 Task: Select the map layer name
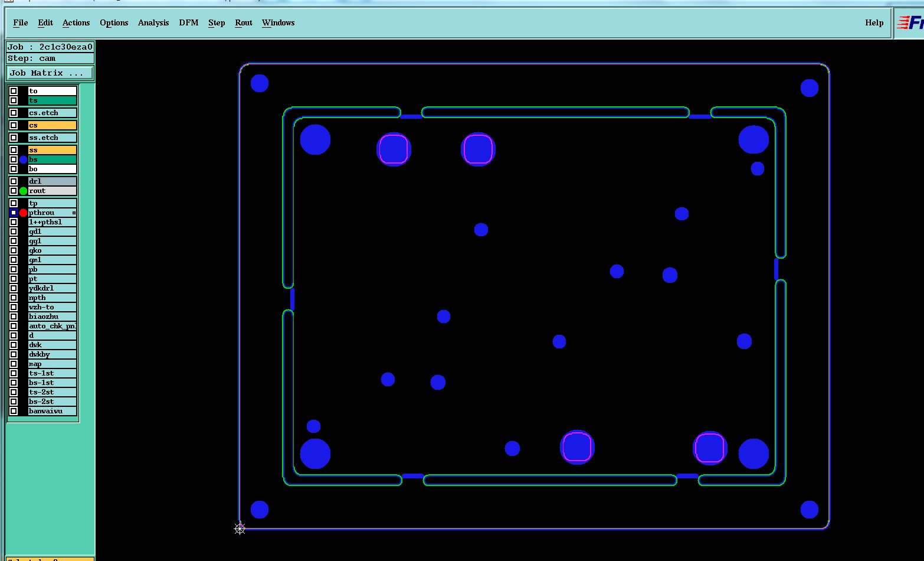pyautogui.click(x=53, y=364)
